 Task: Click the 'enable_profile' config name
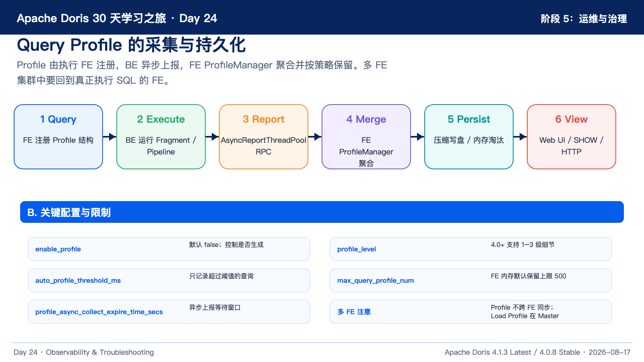click(58, 249)
